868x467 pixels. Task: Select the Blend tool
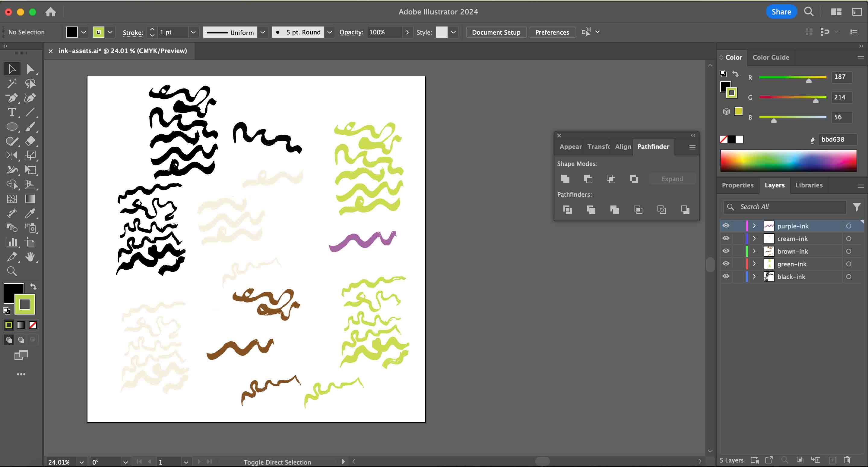[x=12, y=228]
